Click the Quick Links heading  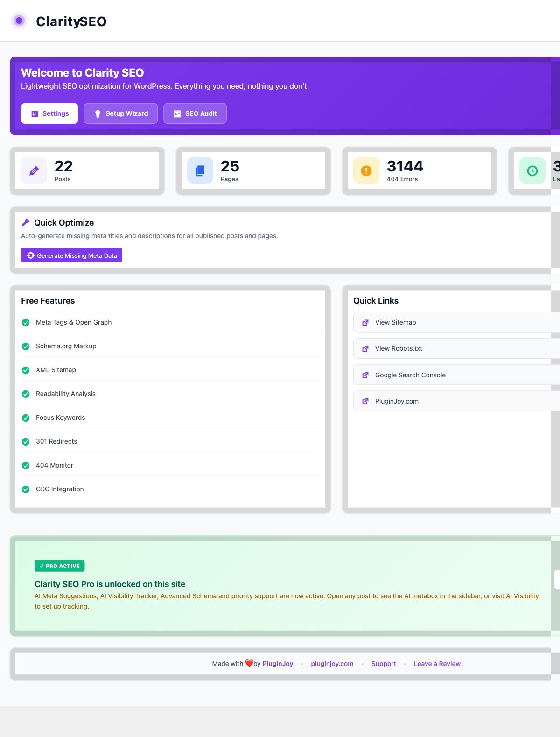pos(376,301)
